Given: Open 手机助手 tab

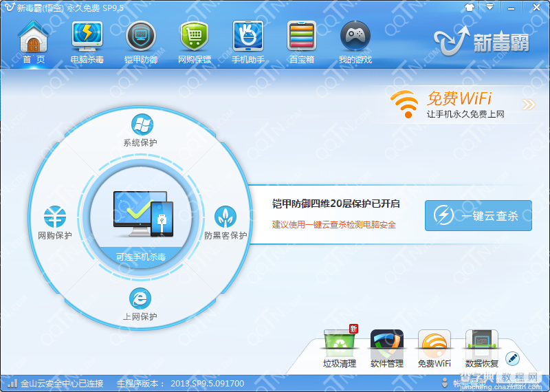Looking at the screenshot, I should (248, 43).
